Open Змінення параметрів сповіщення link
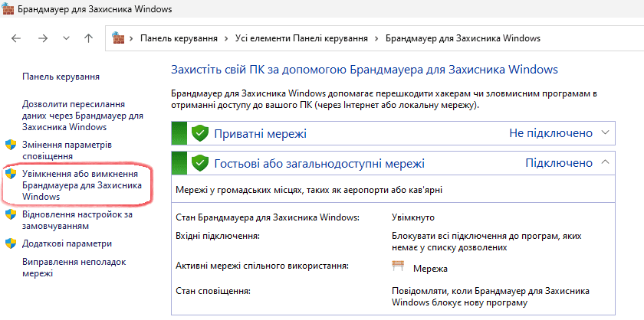This screenshot has height=320, width=644. click(67, 151)
